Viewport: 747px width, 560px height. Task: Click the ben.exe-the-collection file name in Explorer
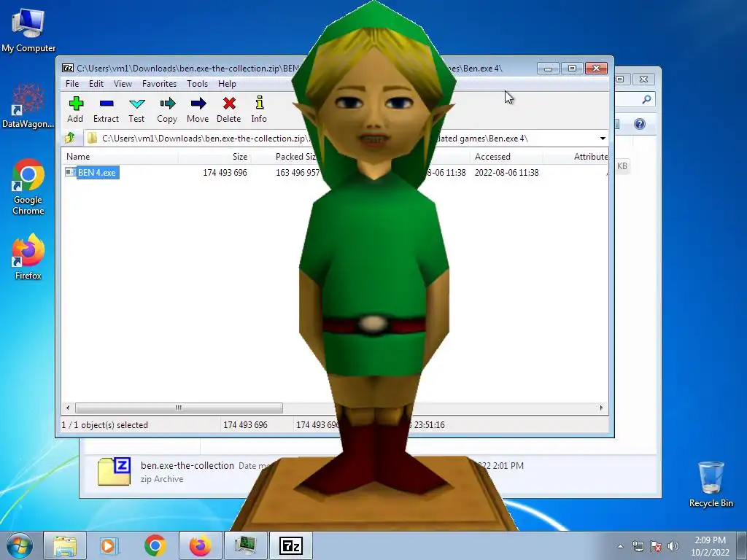pyautogui.click(x=187, y=465)
